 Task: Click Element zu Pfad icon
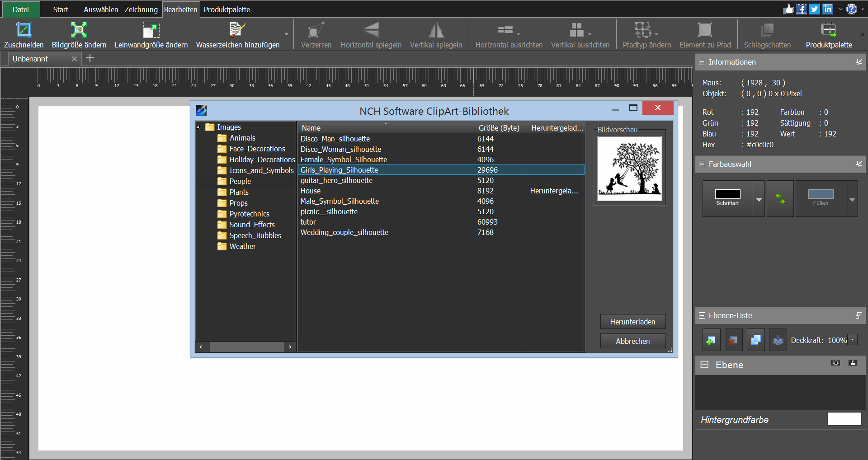pos(705,30)
